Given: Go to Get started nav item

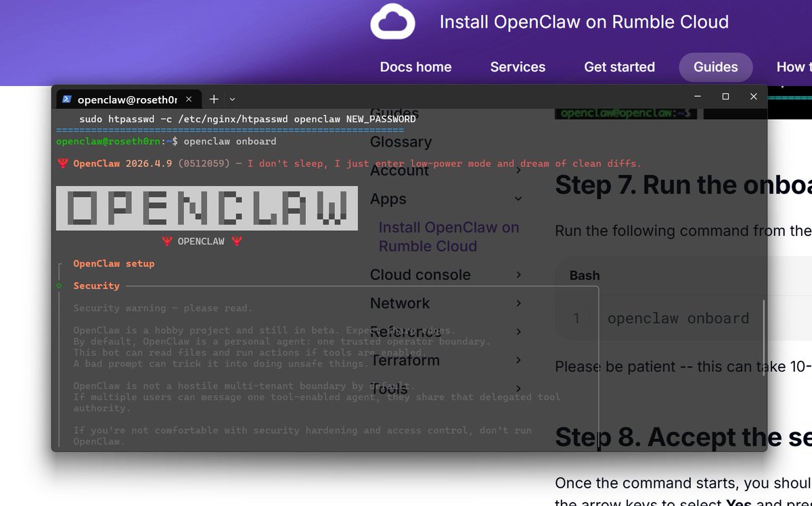Looking at the screenshot, I should (619, 67).
